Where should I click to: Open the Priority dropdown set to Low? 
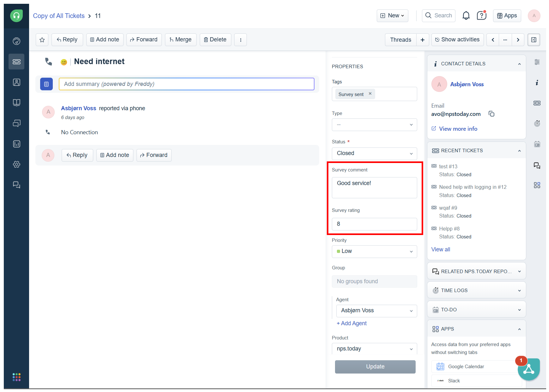pos(374,251)
